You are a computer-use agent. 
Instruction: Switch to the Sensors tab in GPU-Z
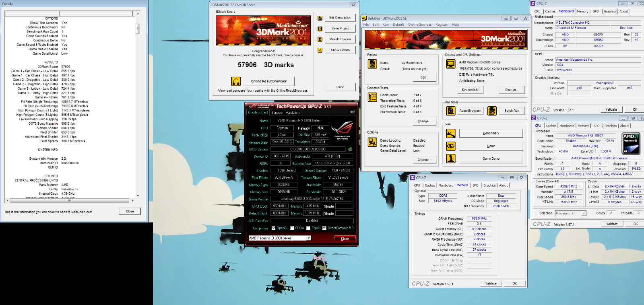(277, 113)
